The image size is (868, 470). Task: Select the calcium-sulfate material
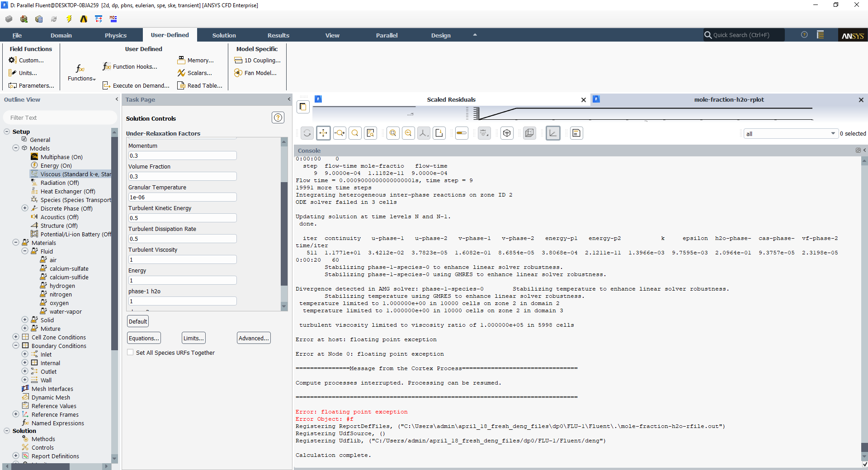click(69, 268)
